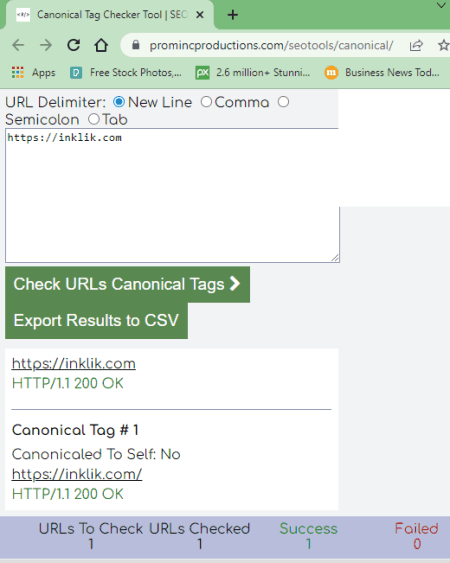Select the Semicolon delimiter option
The height and width of the screenshot is (563, 450).
(x=283, y=102)
